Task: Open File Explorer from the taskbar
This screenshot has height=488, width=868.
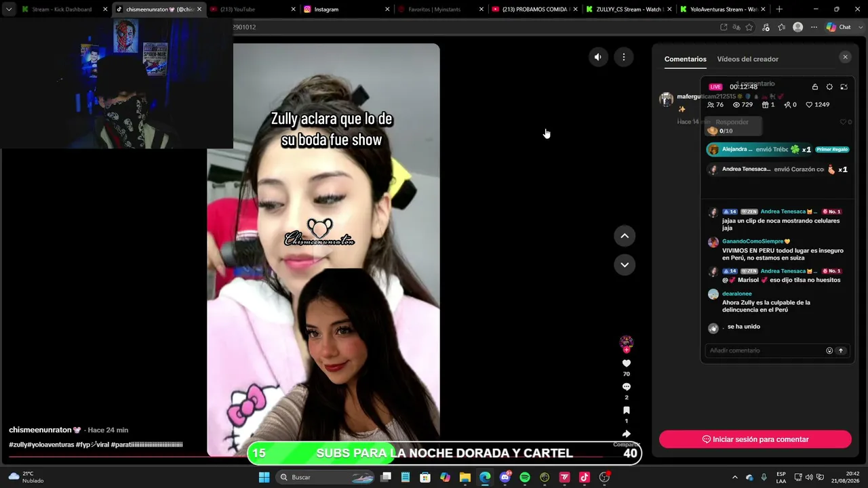Action: [x=465, y=477]
